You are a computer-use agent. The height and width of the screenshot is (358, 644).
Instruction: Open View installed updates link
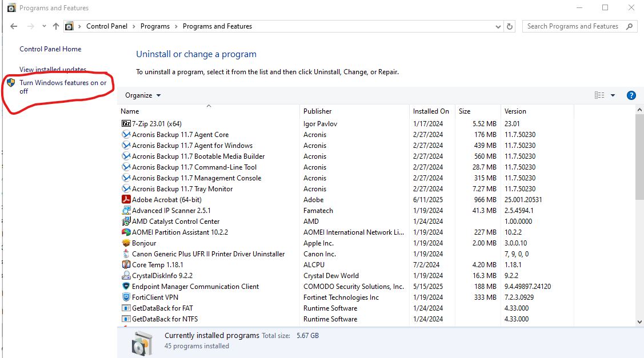(x=53, y=70)
